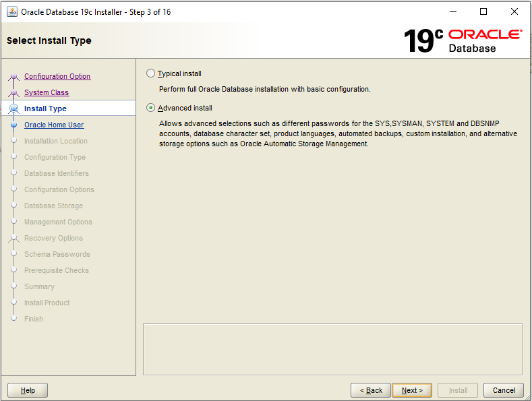Viewport: 532px width, 401px height.
Task: Click the System Class step marker icon
Action: point(13,92)
